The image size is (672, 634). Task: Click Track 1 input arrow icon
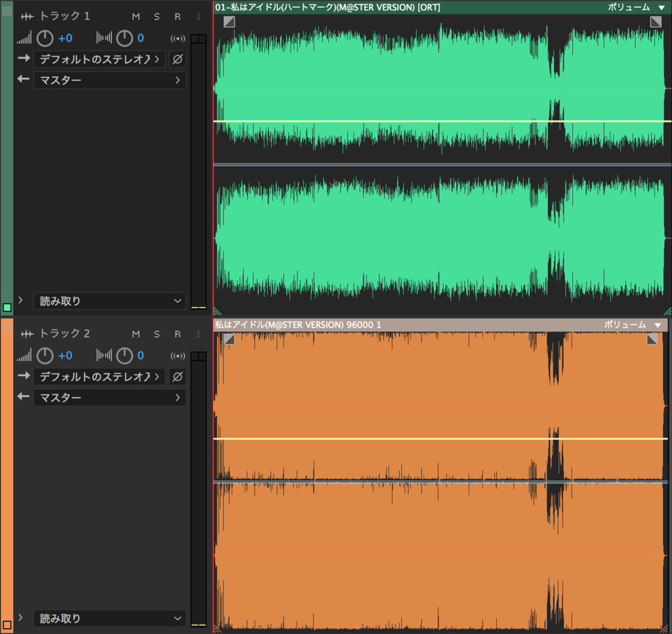(24, 58)
